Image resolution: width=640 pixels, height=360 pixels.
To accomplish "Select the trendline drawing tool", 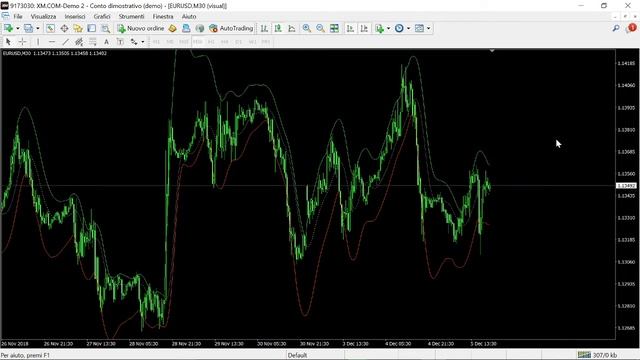I will click(65, 42).
